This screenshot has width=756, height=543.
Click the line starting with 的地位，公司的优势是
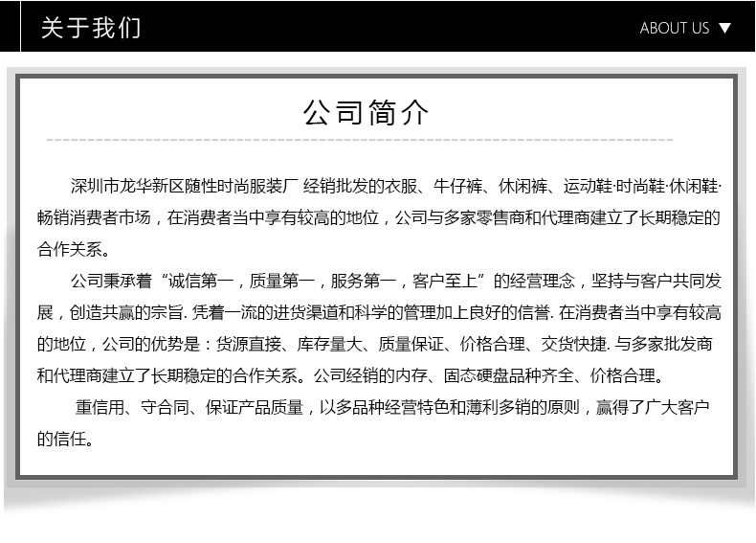click(374, 344)
